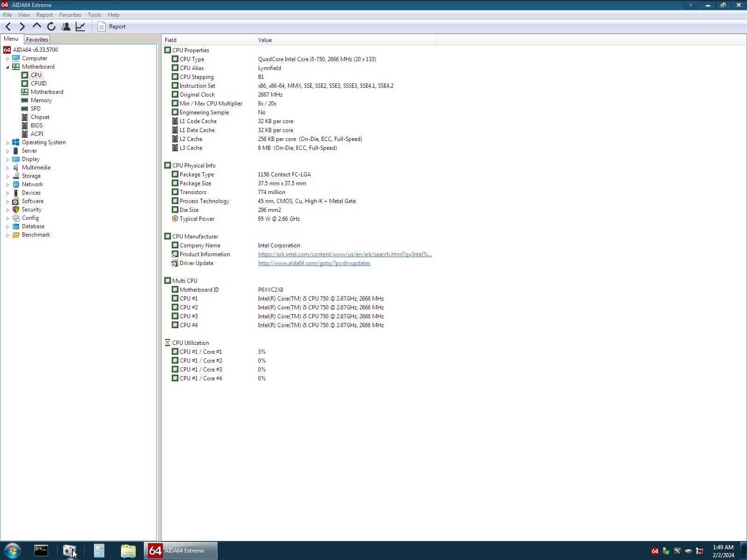Open the Intel ARK Product Information link

point(345,254)
